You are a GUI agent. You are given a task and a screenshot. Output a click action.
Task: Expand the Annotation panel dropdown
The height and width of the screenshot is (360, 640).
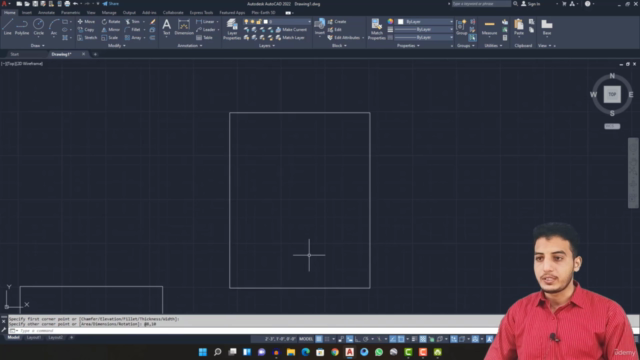point(190,46)
